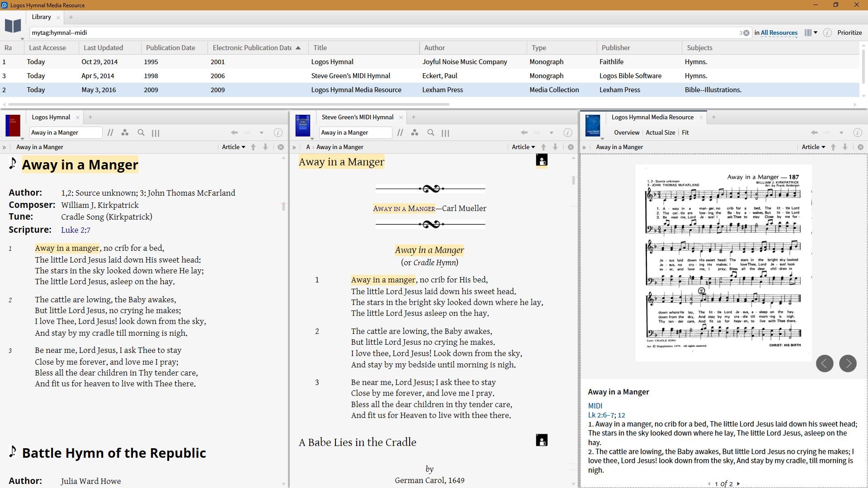Open Lk 2:6–7 reference link in media panel
The height and width of the screenshot is (488, 868).
point(602,415)
